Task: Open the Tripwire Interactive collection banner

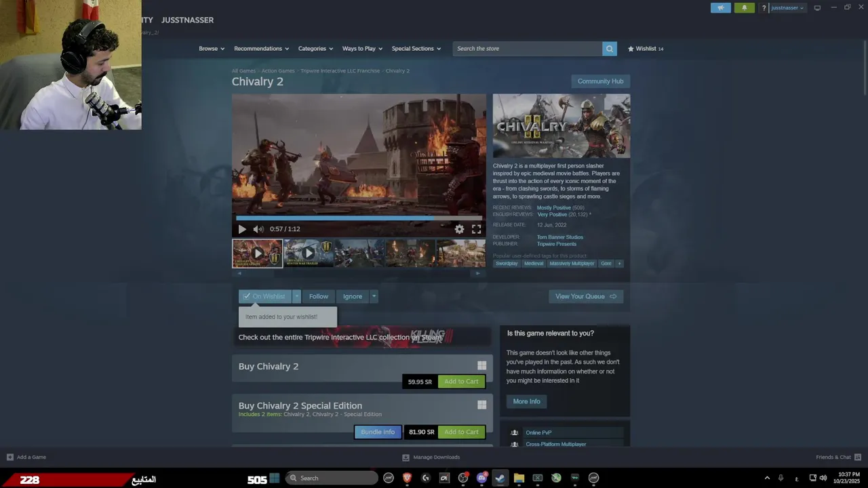Action: [362, 337]
